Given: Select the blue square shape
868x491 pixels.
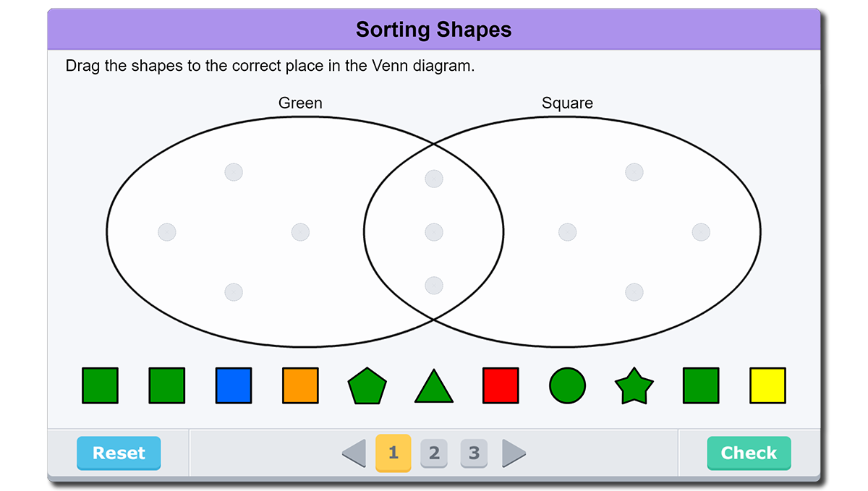Looking at the screenshot, I should pyautogui.click(x=234, y=385).
